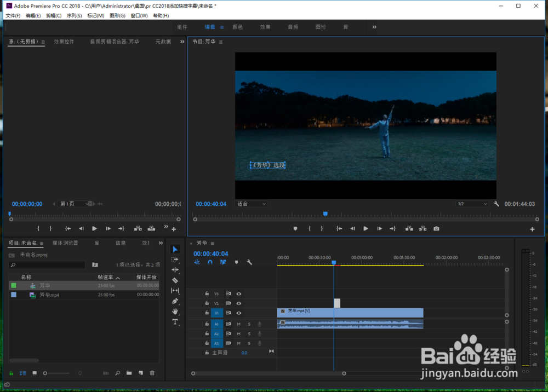Expand workspace overflow chevrons

pyautogui.click(x=374, y=27)
